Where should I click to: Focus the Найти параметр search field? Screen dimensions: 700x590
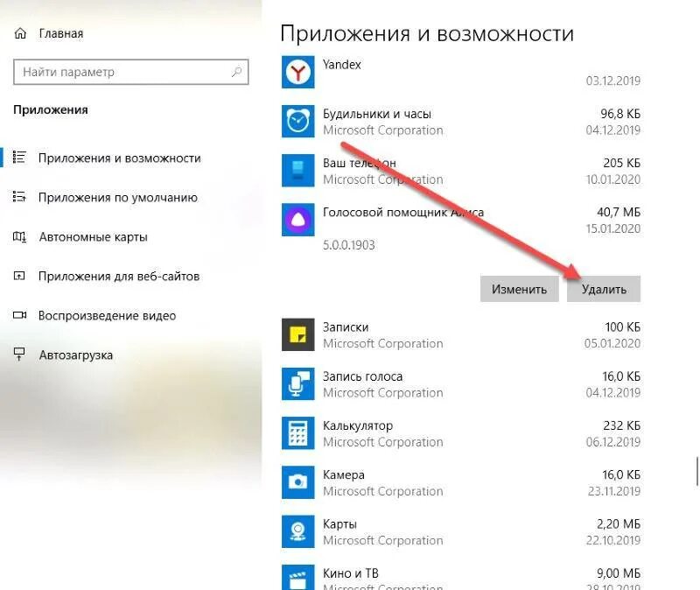coord(130,72)
